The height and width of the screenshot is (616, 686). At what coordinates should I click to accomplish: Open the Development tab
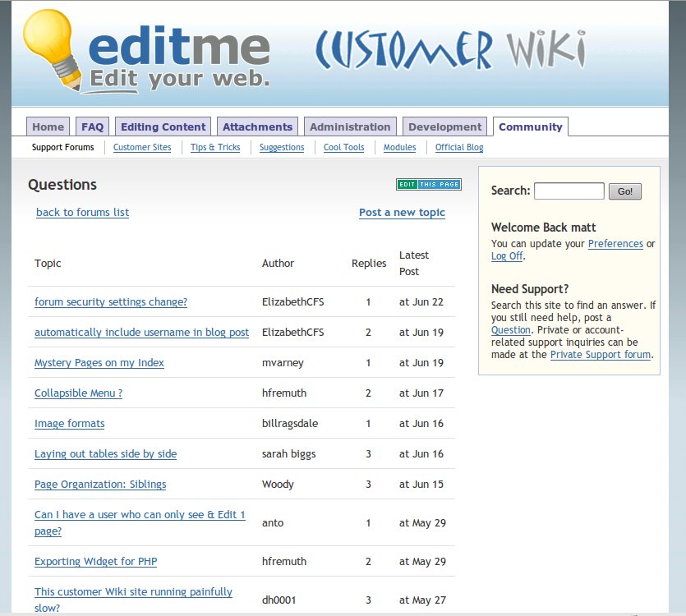pyautogui.click(x=444, y=126)
